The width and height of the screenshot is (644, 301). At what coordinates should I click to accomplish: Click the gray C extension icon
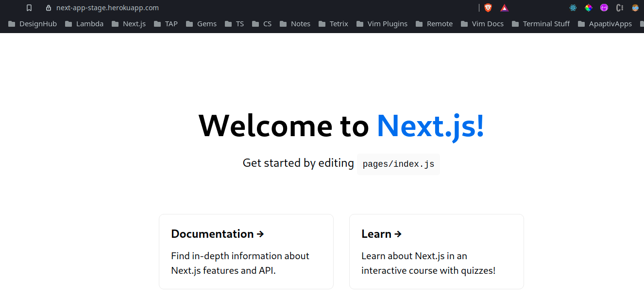(x=619, y=8)
